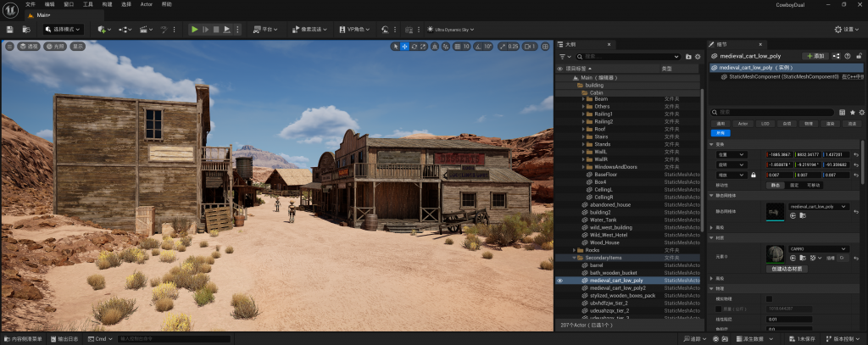
Task: Toggle the 质量 mass override checkbox
Action: 718,309
